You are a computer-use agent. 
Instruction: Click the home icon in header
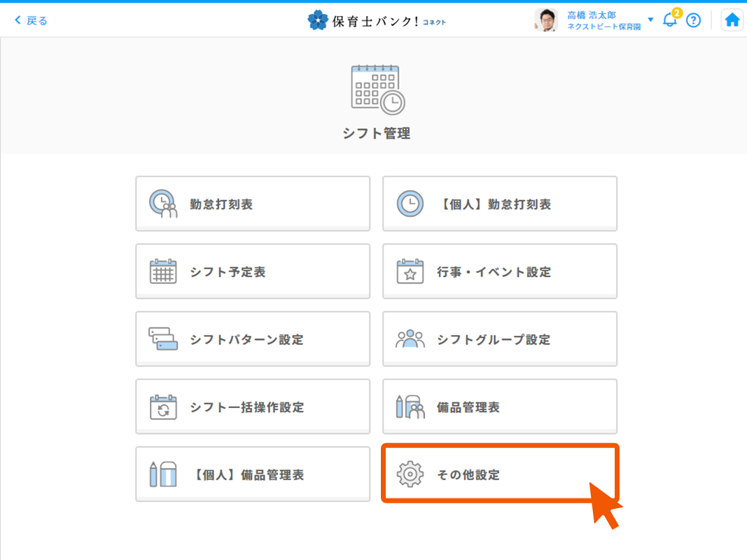pyautogui.click(x=732, y=20)
